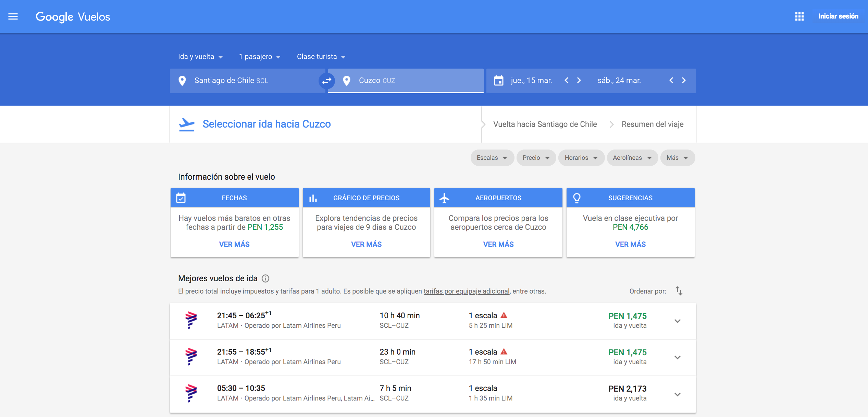Click the Ordenar por label
The width and height of the screenshot is (868, 417).
647,291
